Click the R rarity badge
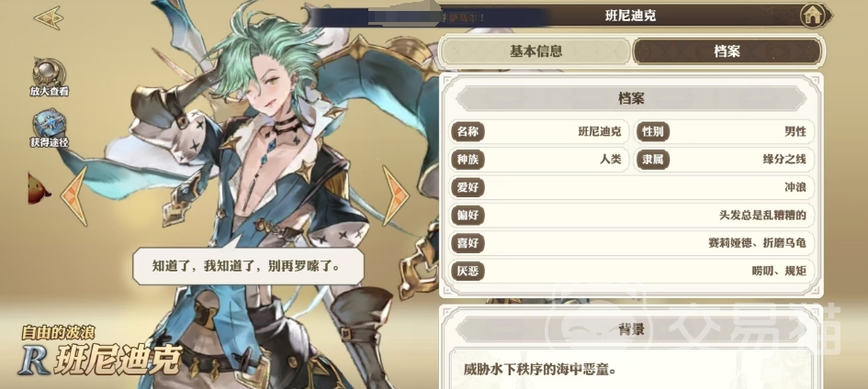The height and width of the screenshot is (389, 868). [34, 362]
